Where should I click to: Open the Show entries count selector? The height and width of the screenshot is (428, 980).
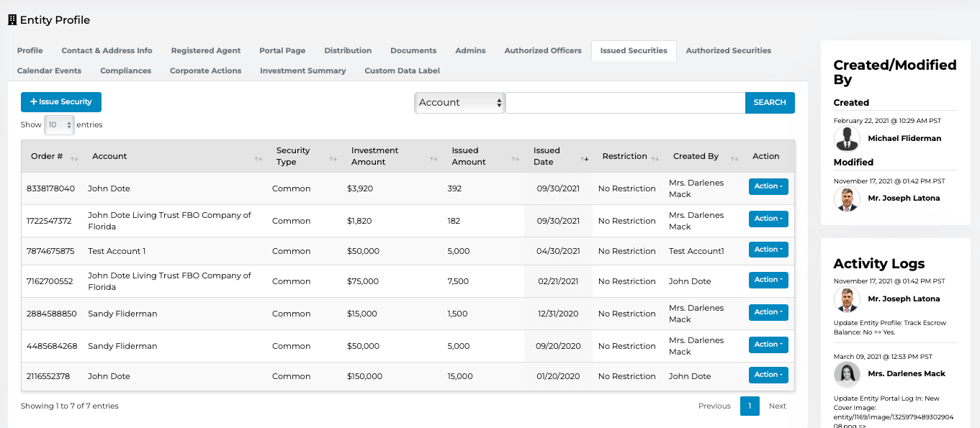(x=59, y=125)
